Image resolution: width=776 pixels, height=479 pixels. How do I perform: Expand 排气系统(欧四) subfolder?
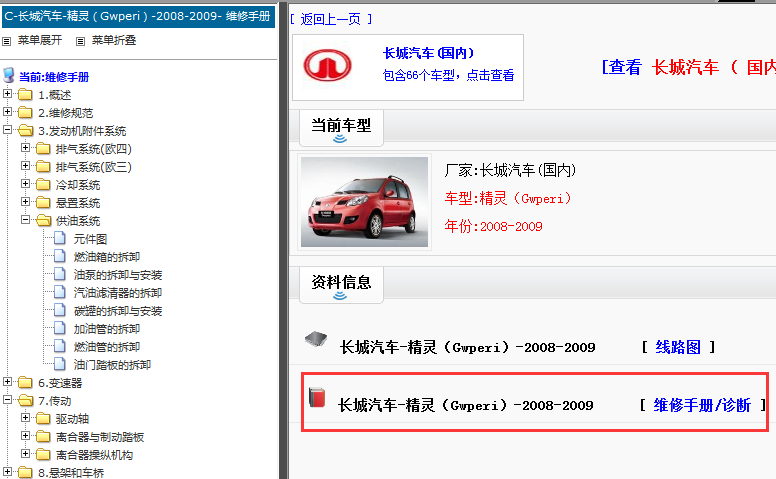pyautogui.click(x=25, y=147)
